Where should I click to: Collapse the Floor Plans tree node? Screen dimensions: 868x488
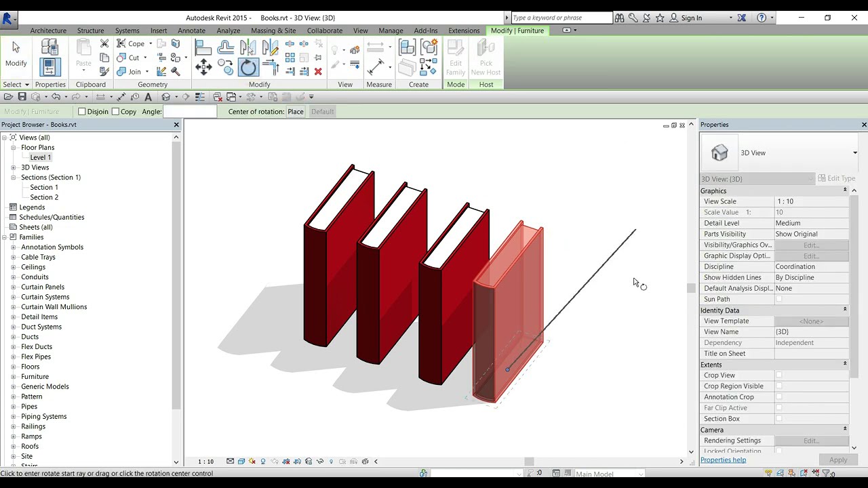point(14,147)
